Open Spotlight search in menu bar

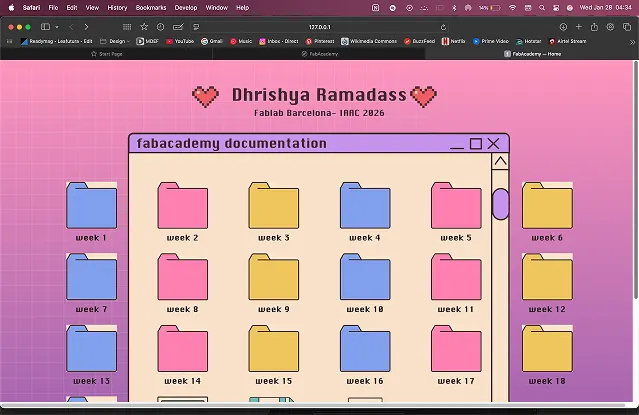(542, 8)
